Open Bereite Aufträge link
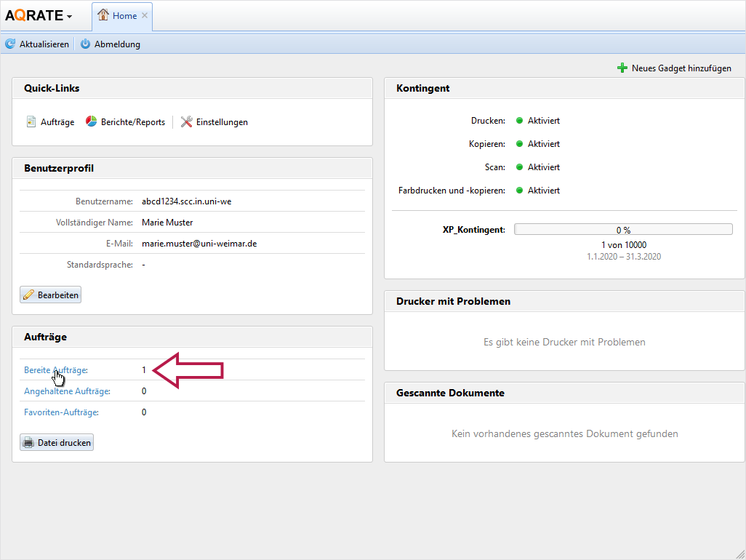This screenshot has height=560, width=746. 56,370
